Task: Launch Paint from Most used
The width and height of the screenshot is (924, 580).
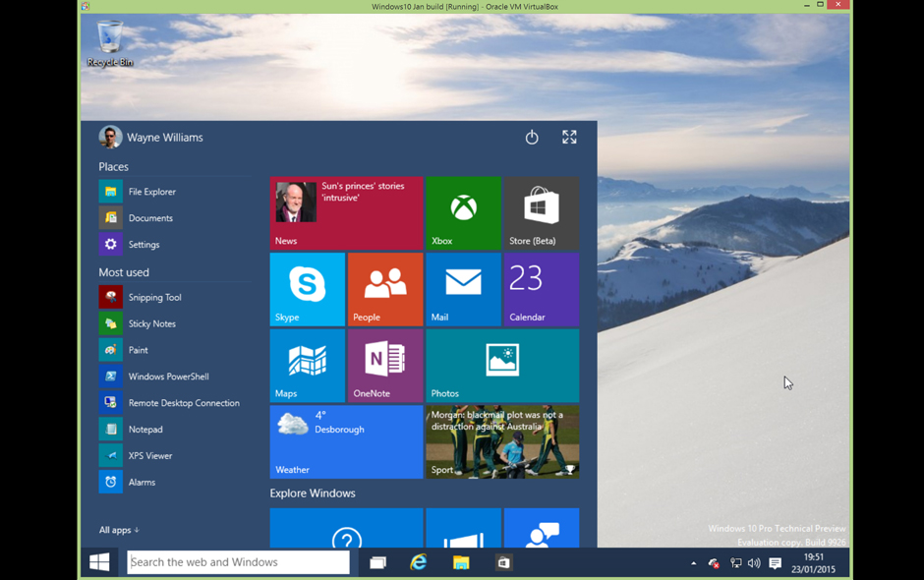Action: [176, 350]
